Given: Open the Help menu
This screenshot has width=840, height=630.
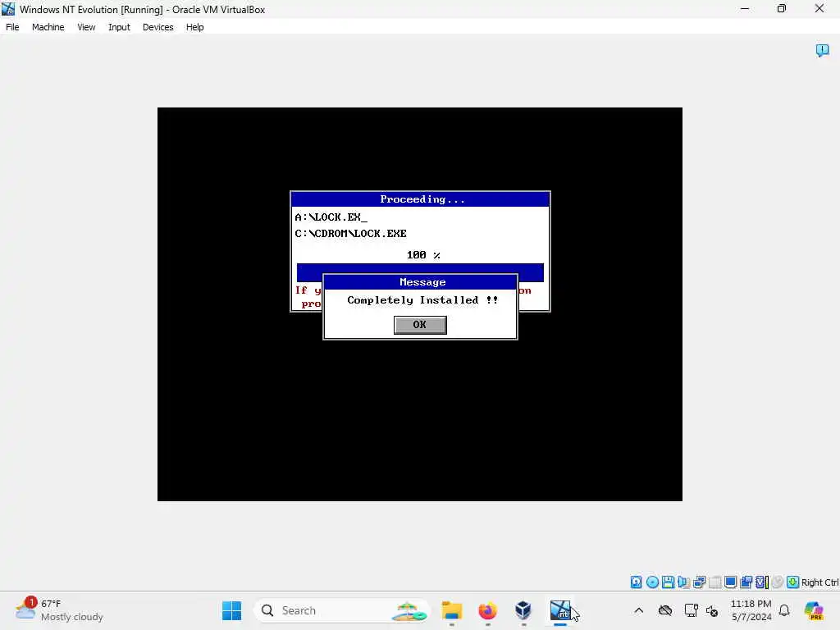Looking at the screenshot, I should [195, 27].
